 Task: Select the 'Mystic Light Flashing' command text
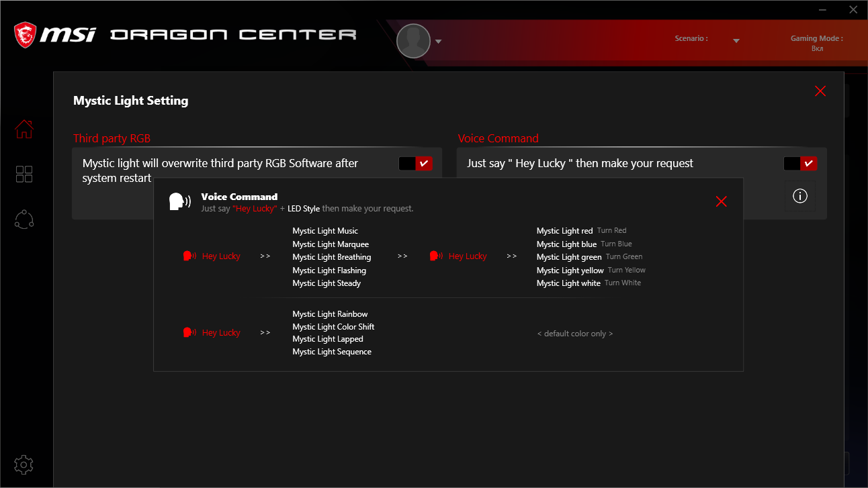(329, 271)
